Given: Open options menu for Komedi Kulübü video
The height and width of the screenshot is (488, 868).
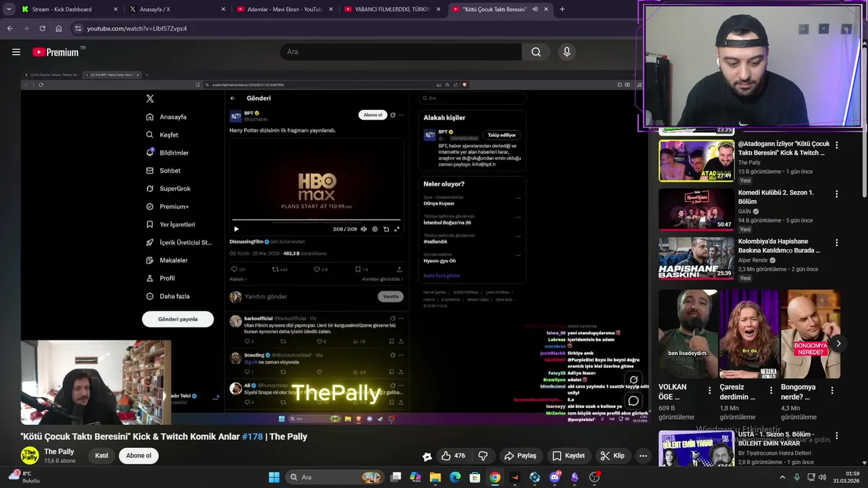Looking at the screenshot, I should [837, 194].
